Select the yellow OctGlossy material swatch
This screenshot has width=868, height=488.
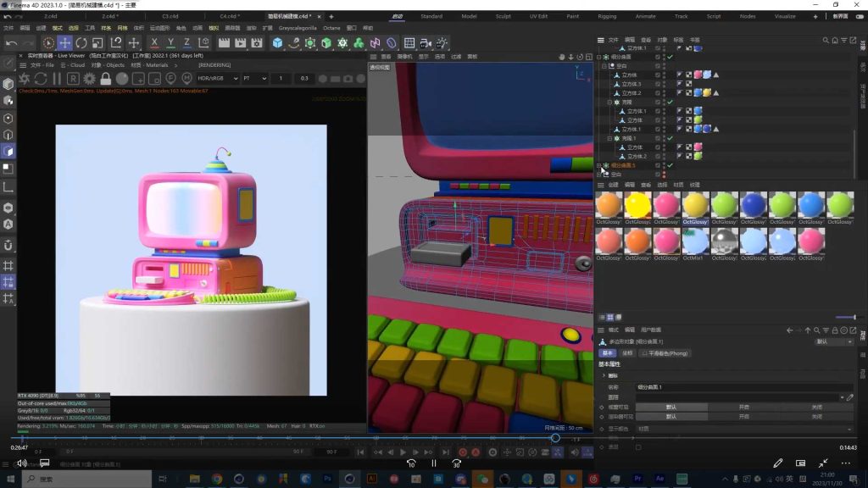click(637, 205)
